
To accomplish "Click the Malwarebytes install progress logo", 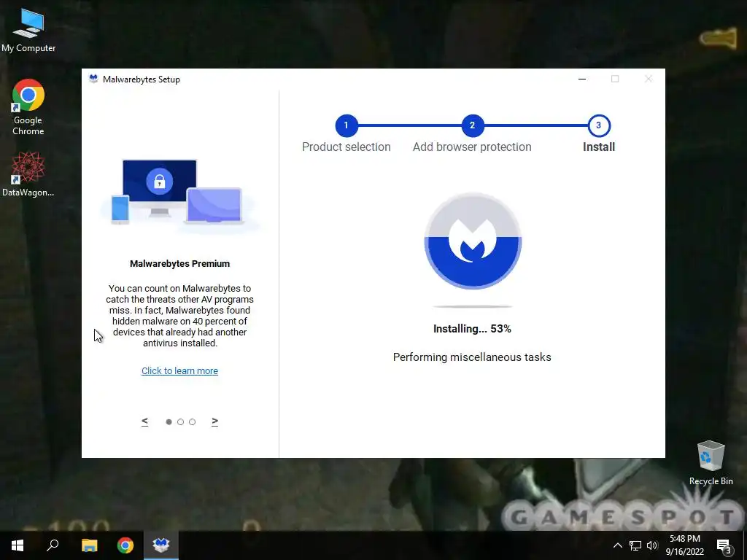I will [x=473, y=241].
